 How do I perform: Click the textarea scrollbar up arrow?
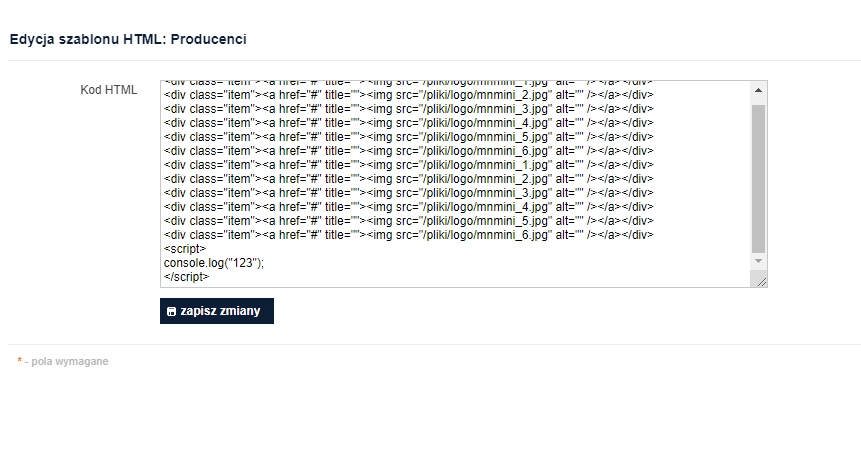tap(758, 90)
